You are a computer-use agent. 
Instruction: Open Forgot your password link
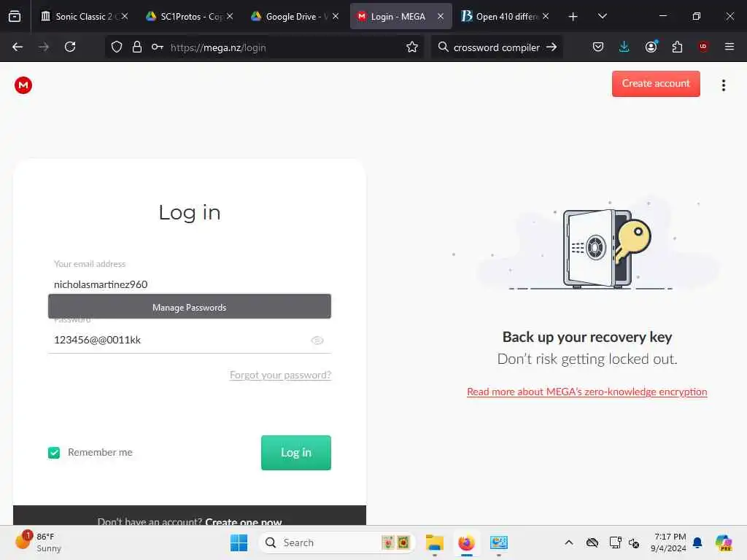(280, 375)
